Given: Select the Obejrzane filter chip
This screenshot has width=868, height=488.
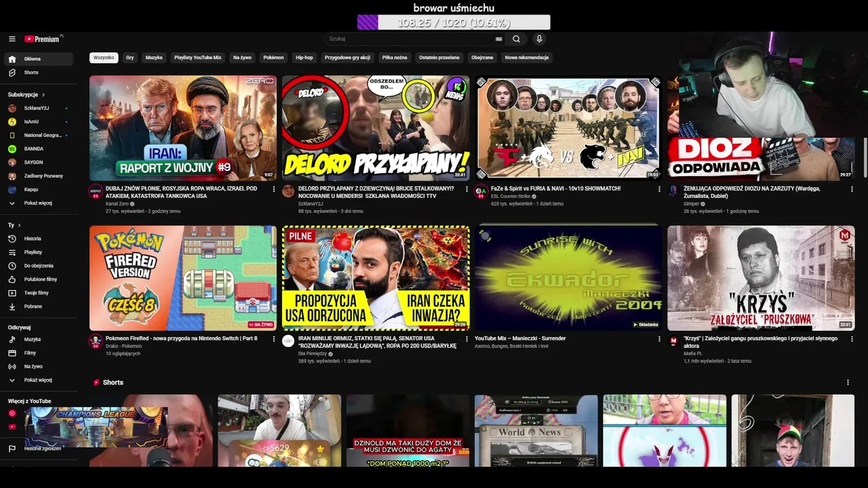Looking at the screenshot, I should [482, 58].
